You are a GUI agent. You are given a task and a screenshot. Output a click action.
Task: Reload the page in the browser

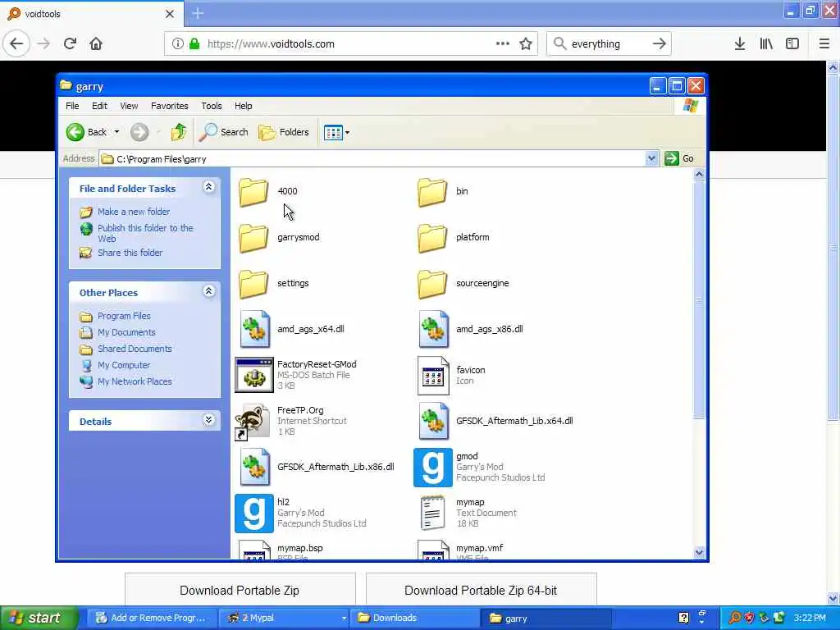pos(70,43)
